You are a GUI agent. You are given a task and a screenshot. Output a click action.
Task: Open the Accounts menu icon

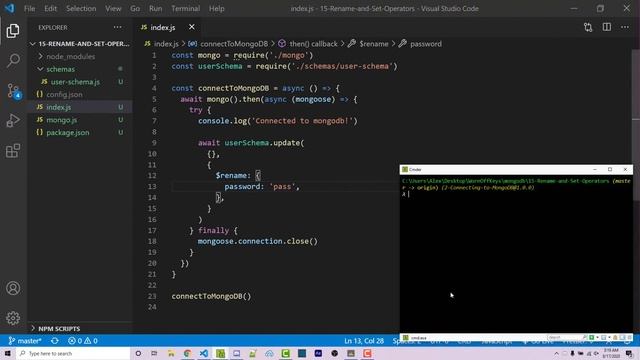13,288
